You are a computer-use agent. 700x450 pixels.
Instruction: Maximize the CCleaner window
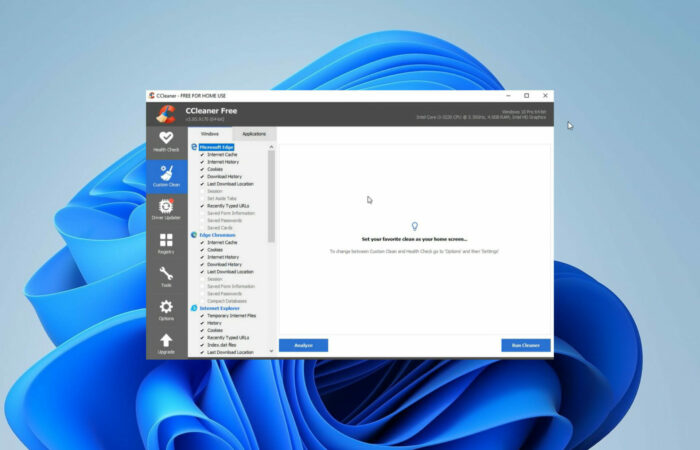click(526, 96)
